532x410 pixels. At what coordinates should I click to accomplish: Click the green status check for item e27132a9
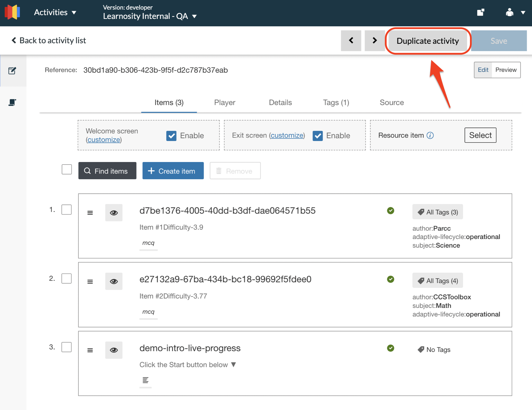pyautogui.click(x=390, y=279)
